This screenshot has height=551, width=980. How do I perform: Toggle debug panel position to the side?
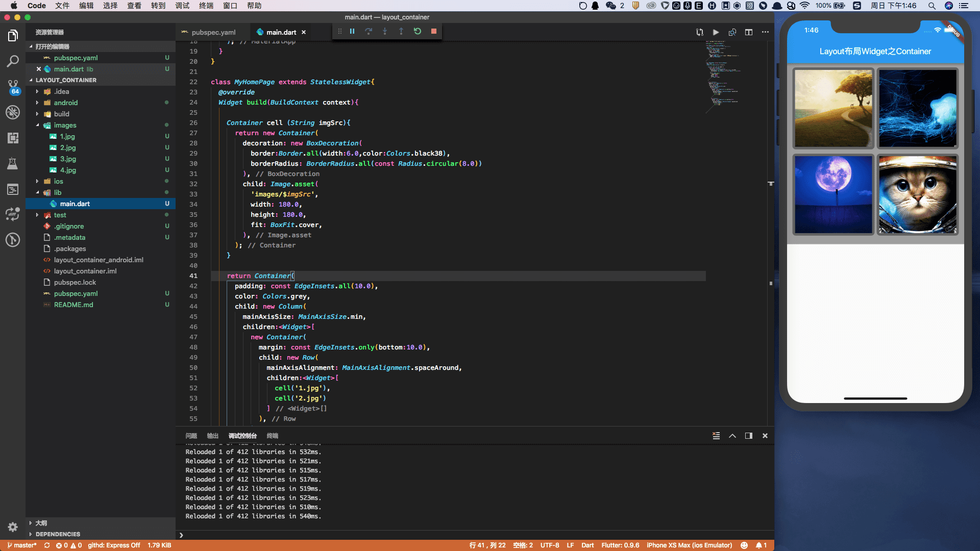click(749, 436)
